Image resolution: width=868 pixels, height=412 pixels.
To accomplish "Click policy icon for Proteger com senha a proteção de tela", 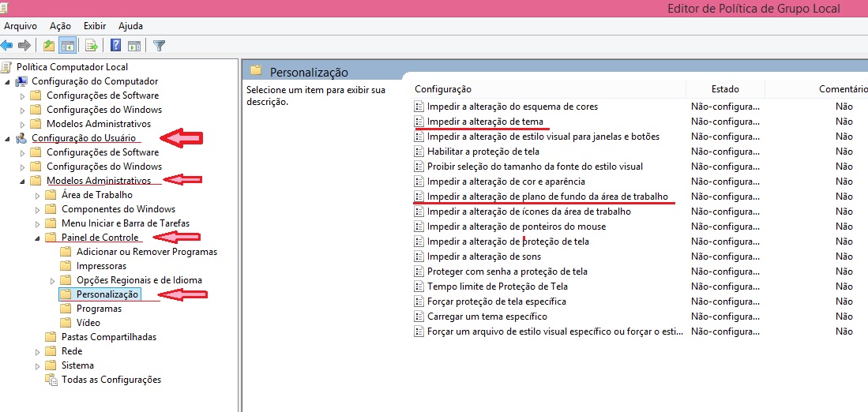I will pyautogui.click(x=419, y=272).
